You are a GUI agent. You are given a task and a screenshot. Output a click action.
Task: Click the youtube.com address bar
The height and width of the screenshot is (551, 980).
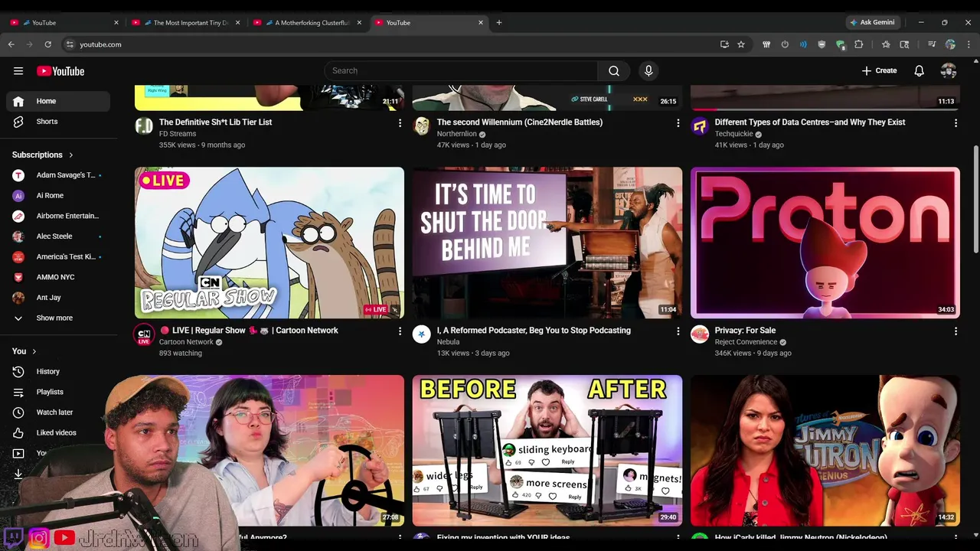(x=398, y=44)
